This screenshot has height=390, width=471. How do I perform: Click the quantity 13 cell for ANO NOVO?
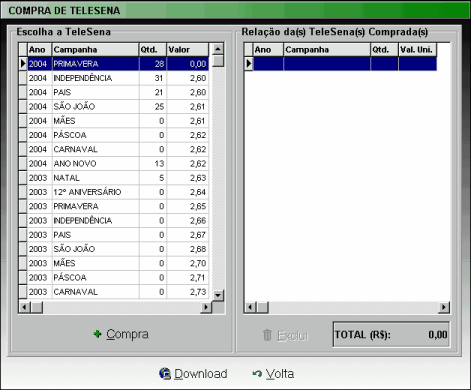pyautogui.click(x=153, y=164)
